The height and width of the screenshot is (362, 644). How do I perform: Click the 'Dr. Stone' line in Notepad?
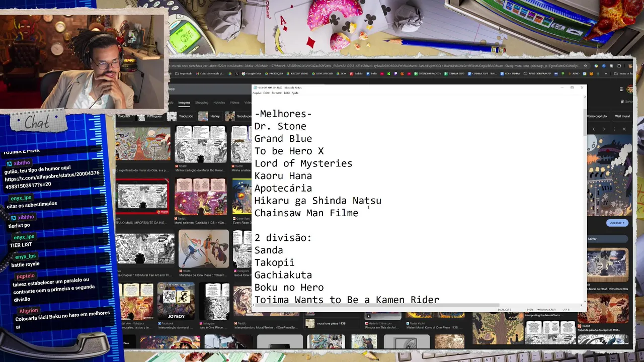280,126
